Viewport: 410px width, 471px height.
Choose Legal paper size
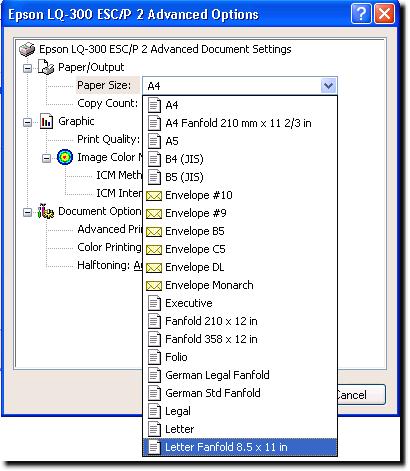pyautogui.click(x=240, y=411)
